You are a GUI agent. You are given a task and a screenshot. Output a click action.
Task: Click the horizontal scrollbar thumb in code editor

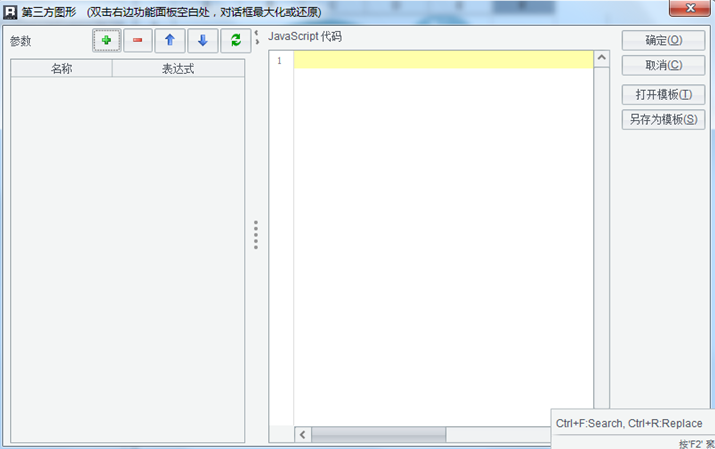pyautogui.click(x=378, y=435)
